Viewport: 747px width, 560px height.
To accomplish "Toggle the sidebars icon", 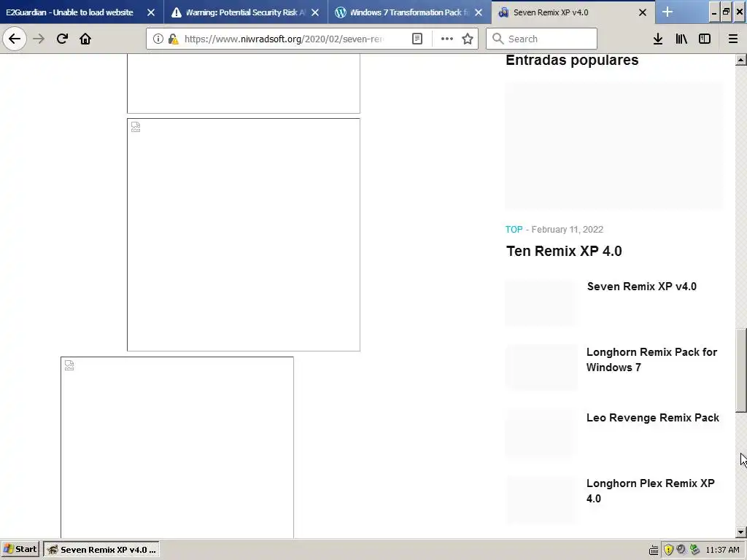I will (x=705, y=39).
